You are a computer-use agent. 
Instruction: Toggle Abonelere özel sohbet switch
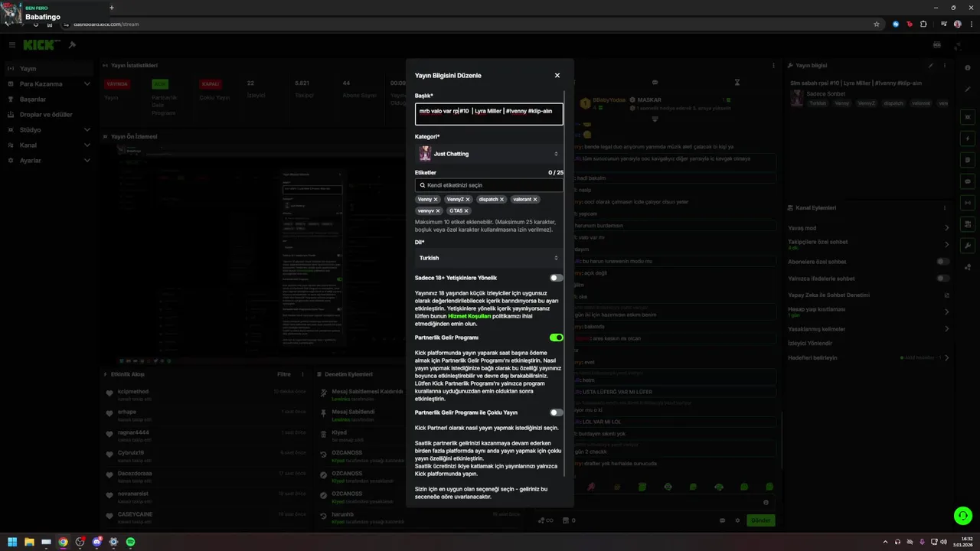[x=943, y=262]
